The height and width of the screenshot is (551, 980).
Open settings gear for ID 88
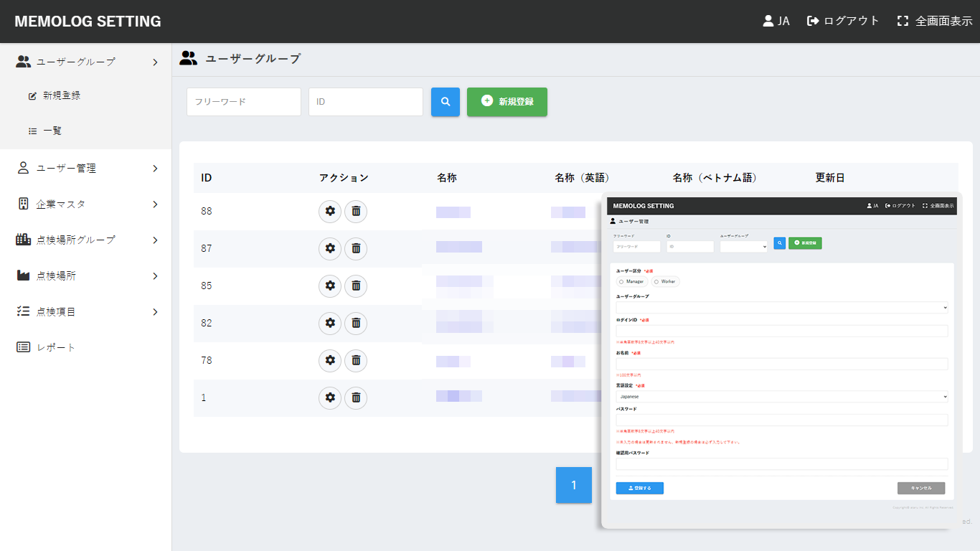[330, 211]
